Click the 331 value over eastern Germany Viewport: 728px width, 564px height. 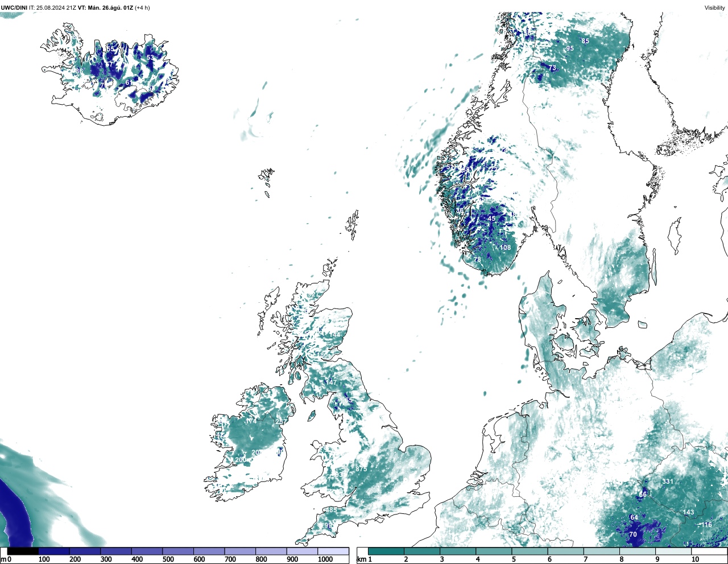coord(668,481)
